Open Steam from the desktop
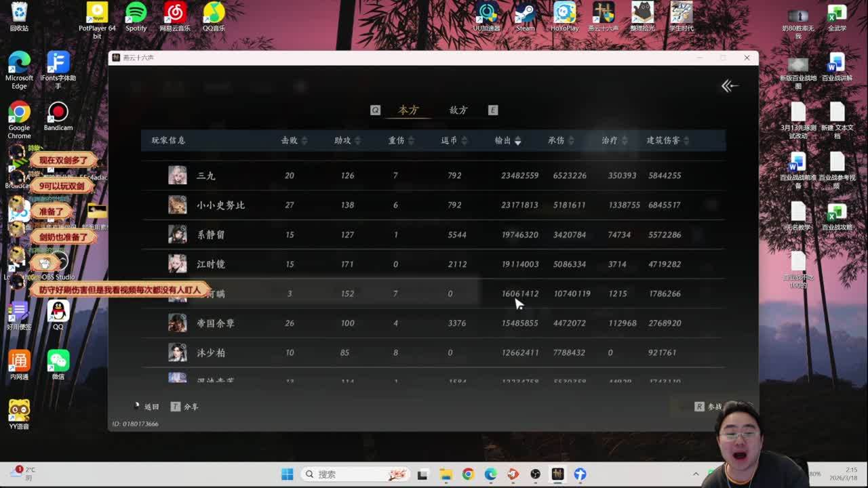This screenshot has height=488, width=868. [525, 16]
